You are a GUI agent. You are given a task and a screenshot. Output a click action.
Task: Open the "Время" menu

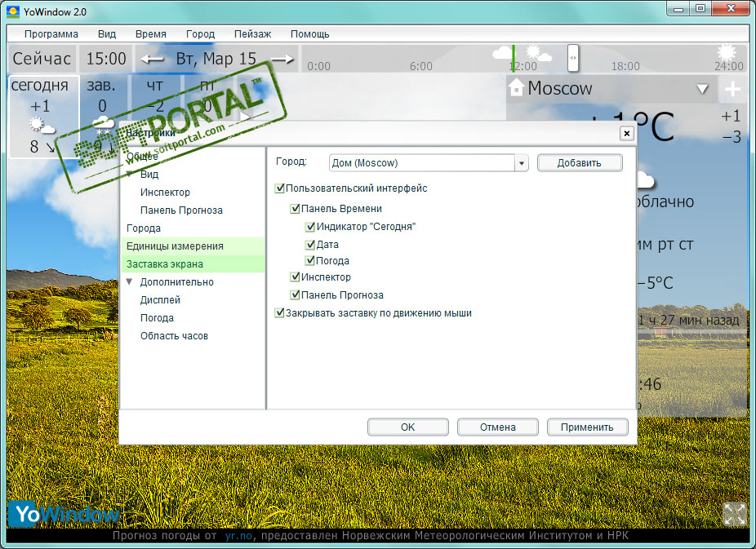150,34
